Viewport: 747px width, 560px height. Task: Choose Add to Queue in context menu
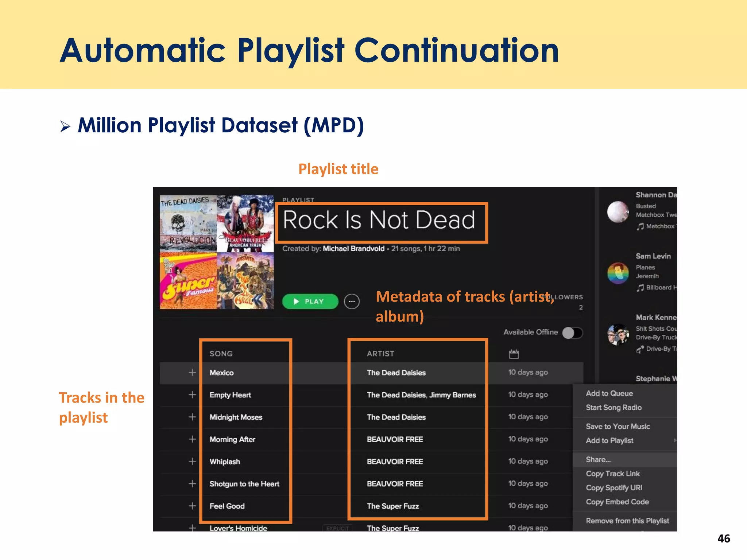[x=609, y=393]
